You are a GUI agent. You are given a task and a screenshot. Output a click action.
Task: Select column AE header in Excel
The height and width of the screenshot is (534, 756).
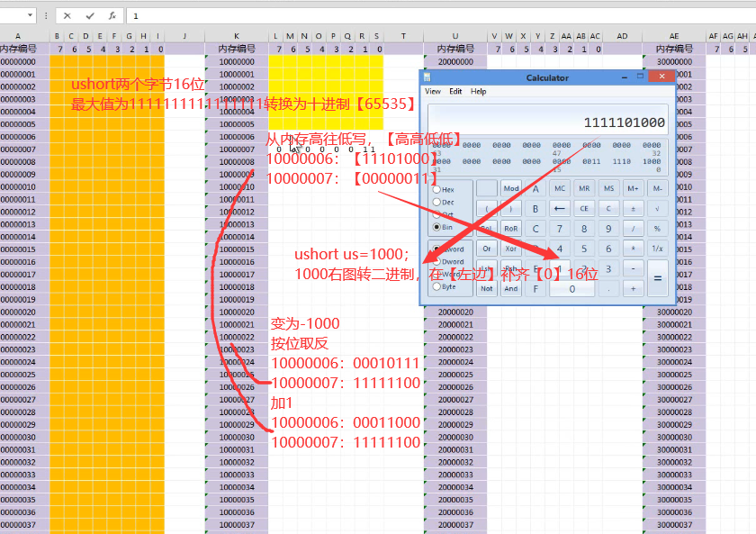(x=674, y=36)
